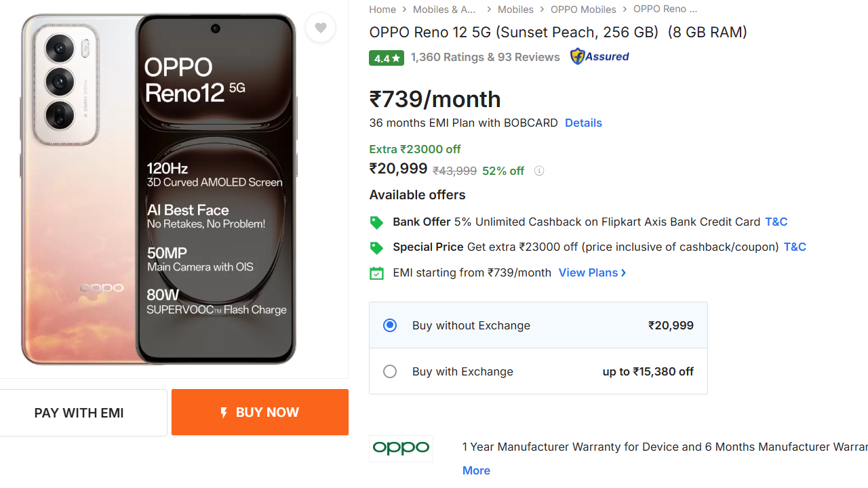Open Bank Offer T&C link
This screenshot has width=868, height=488.
tap(776, 222)
